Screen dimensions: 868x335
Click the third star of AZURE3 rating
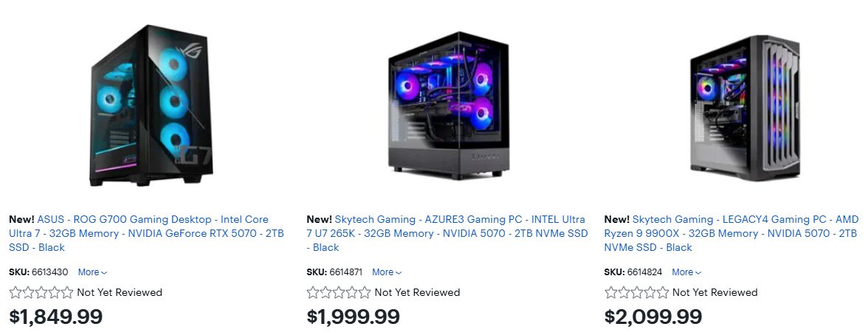click(339, 292)
